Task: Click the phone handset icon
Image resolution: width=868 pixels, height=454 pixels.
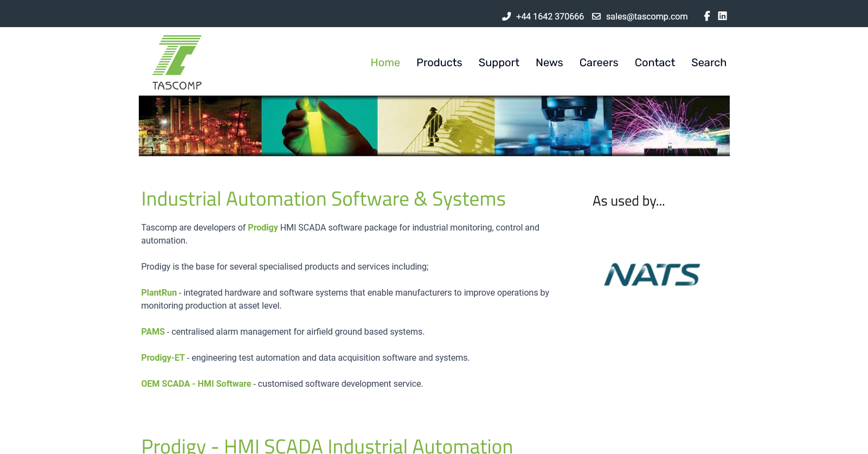Action: pyautogui.click(x=506, y=16)
